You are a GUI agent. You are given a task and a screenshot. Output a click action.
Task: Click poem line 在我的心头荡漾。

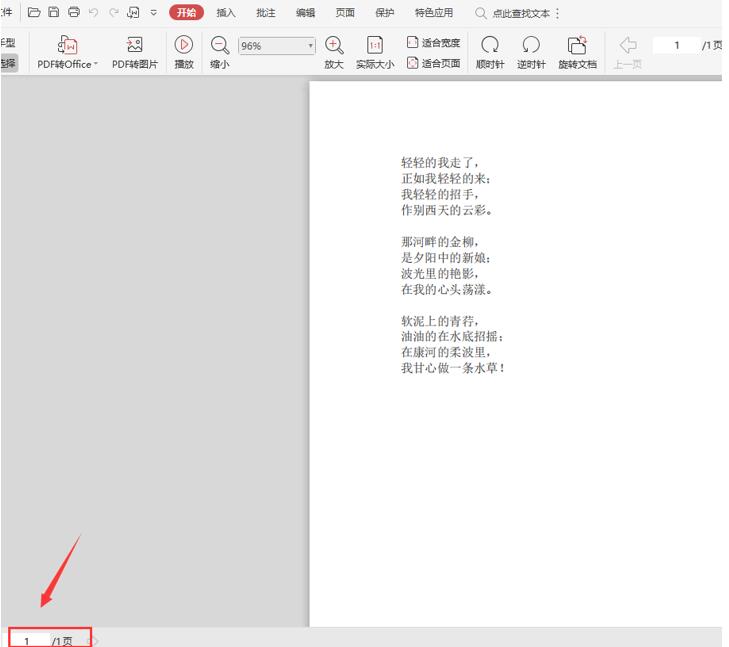[x=446, y=289]
